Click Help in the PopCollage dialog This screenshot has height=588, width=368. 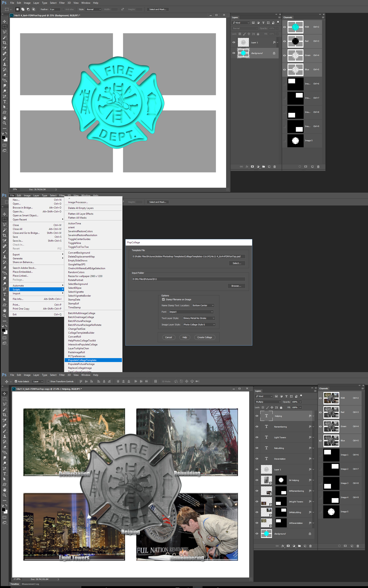(x=185, y=337)
